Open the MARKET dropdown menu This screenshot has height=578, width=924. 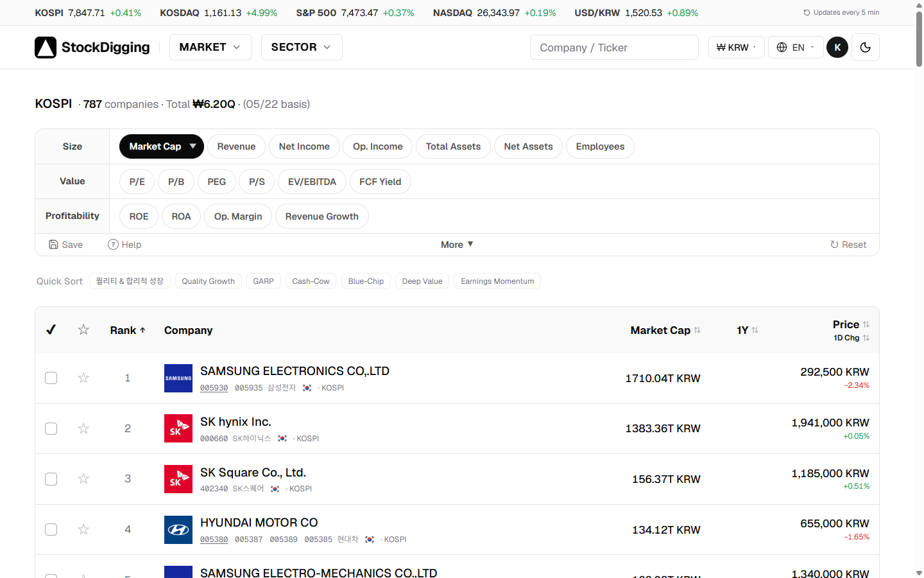pos(210,48)
